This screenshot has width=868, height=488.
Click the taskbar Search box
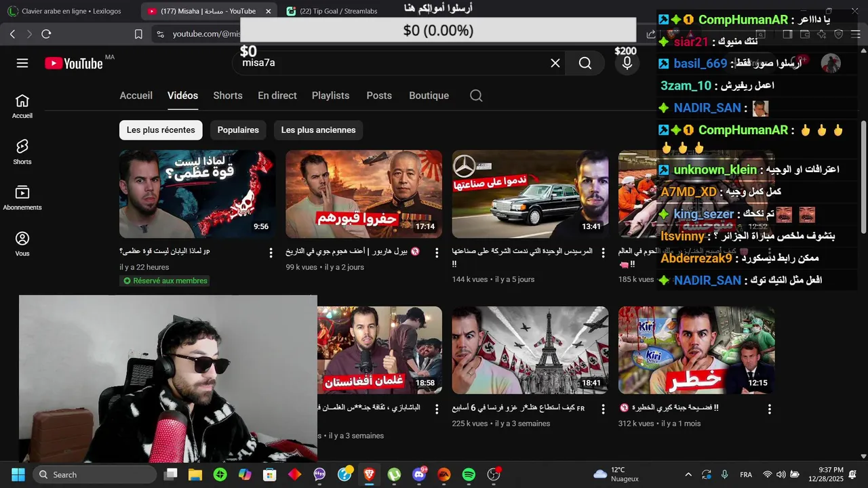(94, 474)
